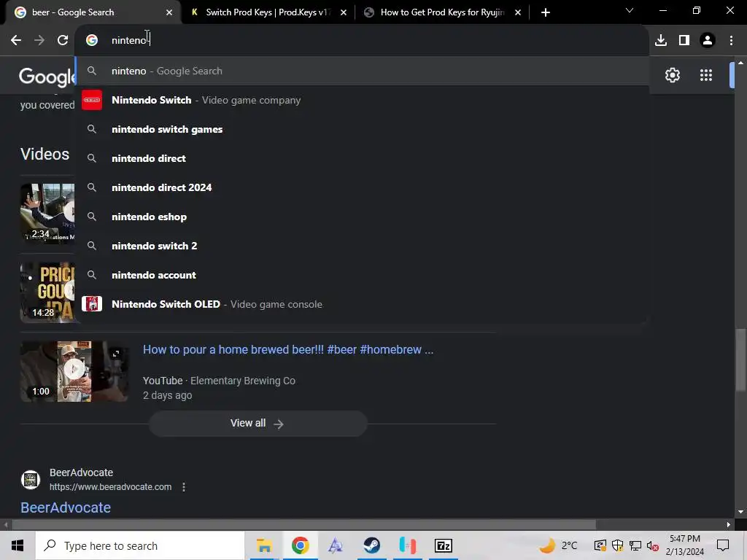Switch to How to Get Prod Keys tab
Screen dimensions: 747x560
pyautogui.click(x=442, y=12)
